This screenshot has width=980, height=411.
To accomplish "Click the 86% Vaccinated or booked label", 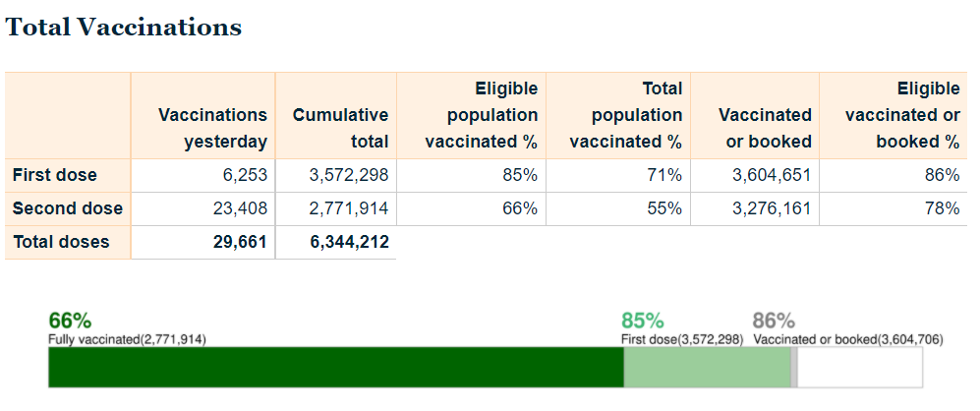I will coord(774,321).
